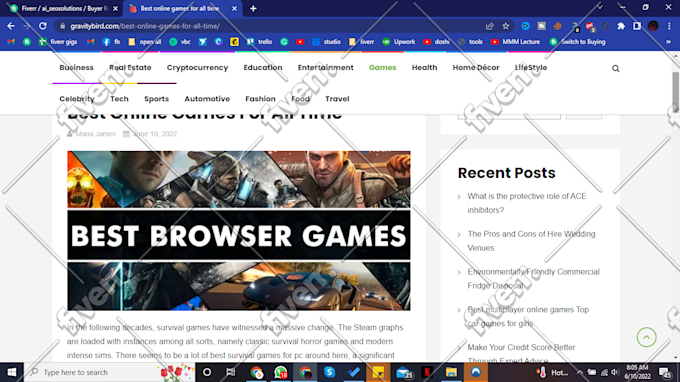Open the Travel category

(337, 99)
